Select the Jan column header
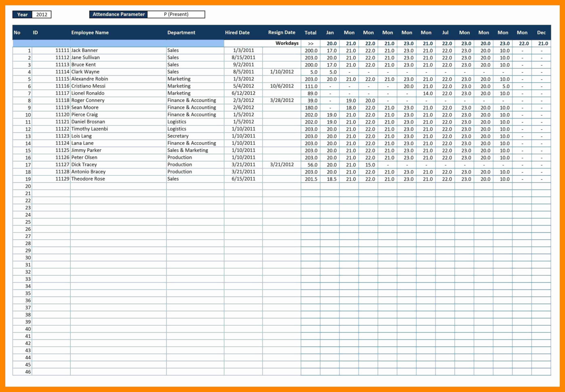This screenshot has height=392, width=565. tap(330, 32)
